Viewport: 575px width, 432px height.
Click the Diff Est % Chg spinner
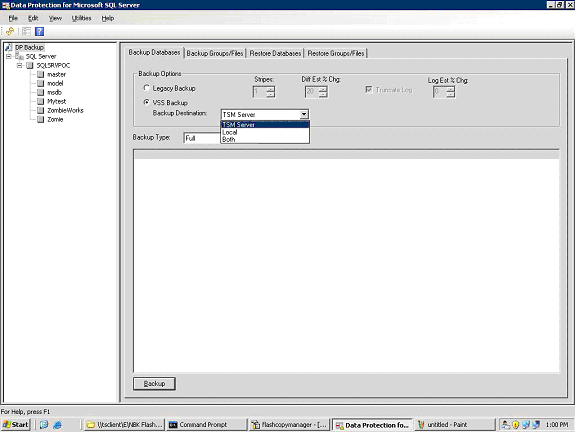click(x=316, y=91)
